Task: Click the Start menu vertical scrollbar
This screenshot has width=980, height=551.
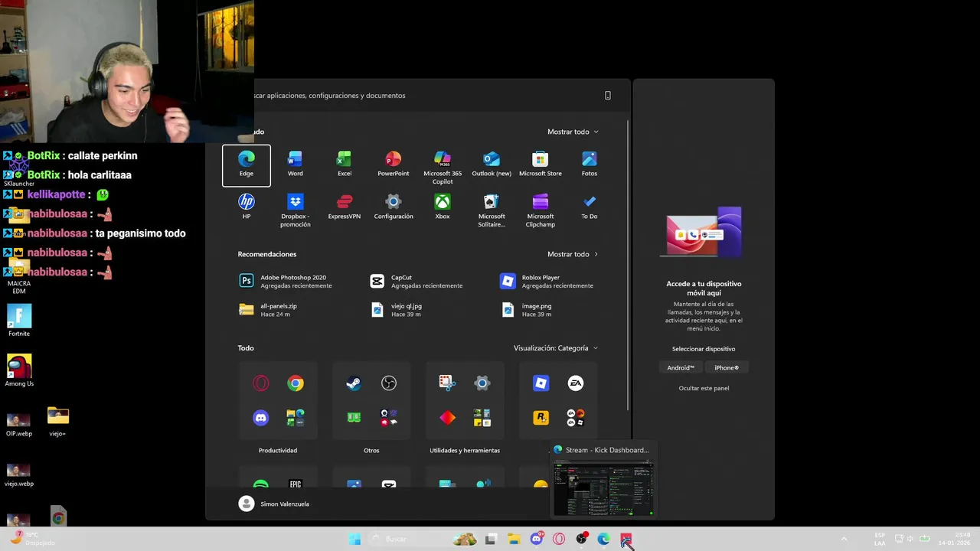Action: click(x=628, y=264)
